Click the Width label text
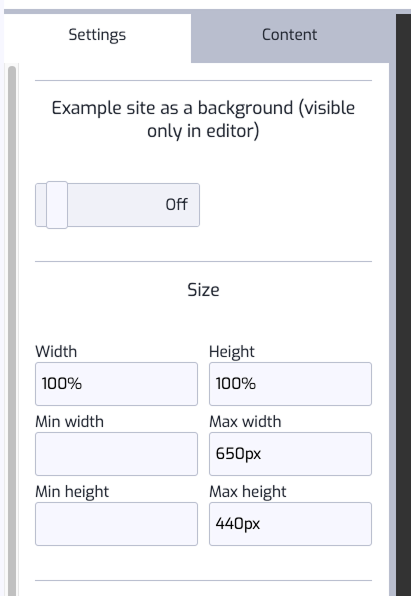This screenshot has height=596, width=411. pyautogui.click(x=56, y=352)
